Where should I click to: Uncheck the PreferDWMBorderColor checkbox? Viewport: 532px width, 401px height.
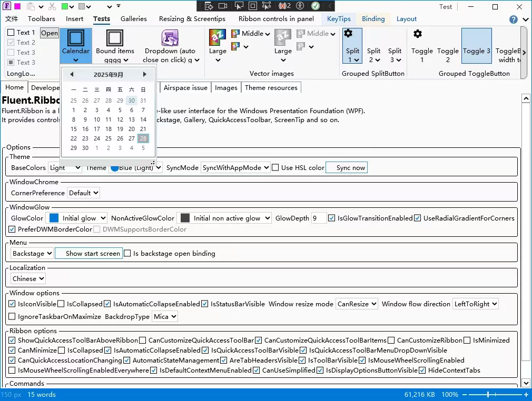(12, 229)
